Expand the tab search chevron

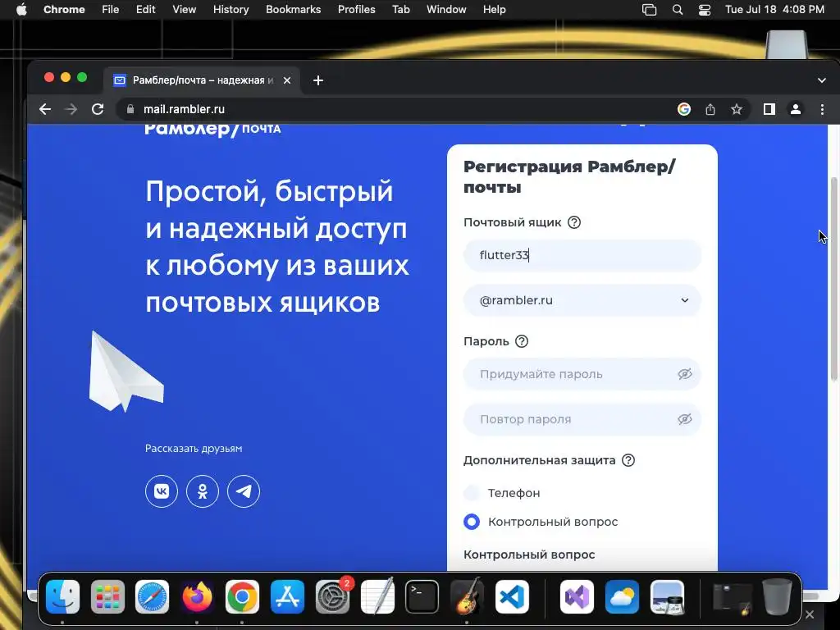point(822,80)
